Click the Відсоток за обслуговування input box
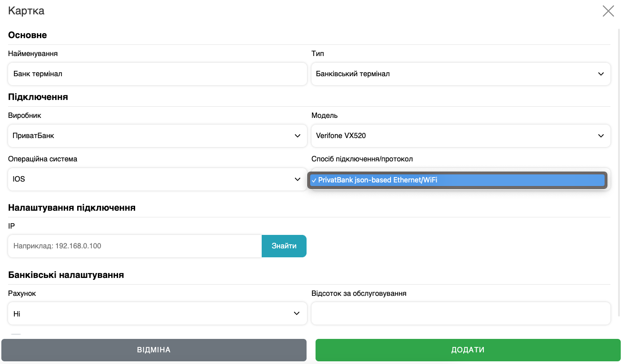The height and width of the screenshot is (364, 623). pyautogui.click(x=461, y=313)
